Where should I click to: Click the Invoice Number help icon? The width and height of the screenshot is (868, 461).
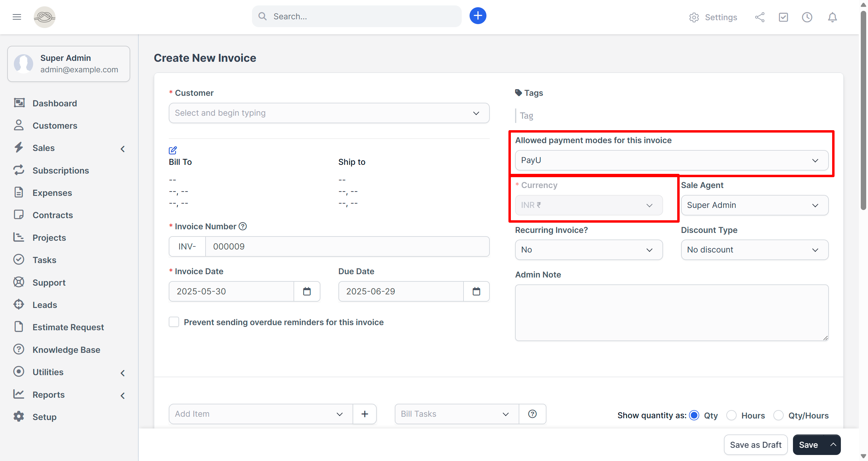243,226
